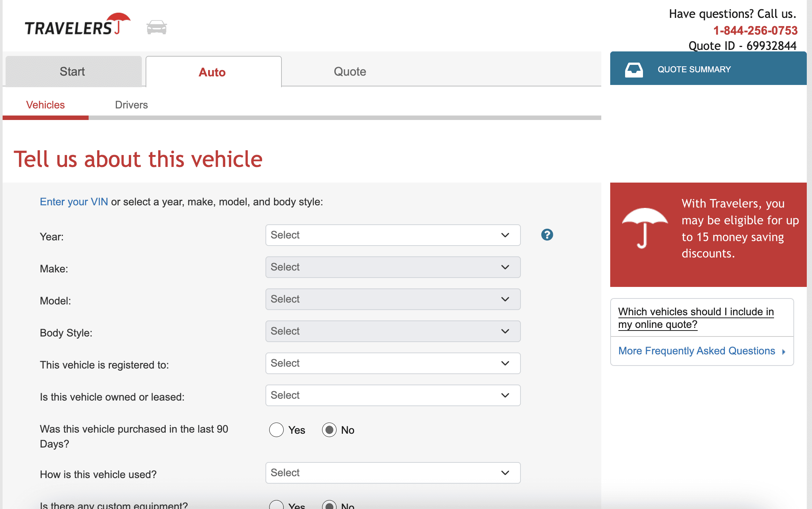The image size is (812, 509).
Task: Expand the owned or leased dropdown
Action: 393,395
